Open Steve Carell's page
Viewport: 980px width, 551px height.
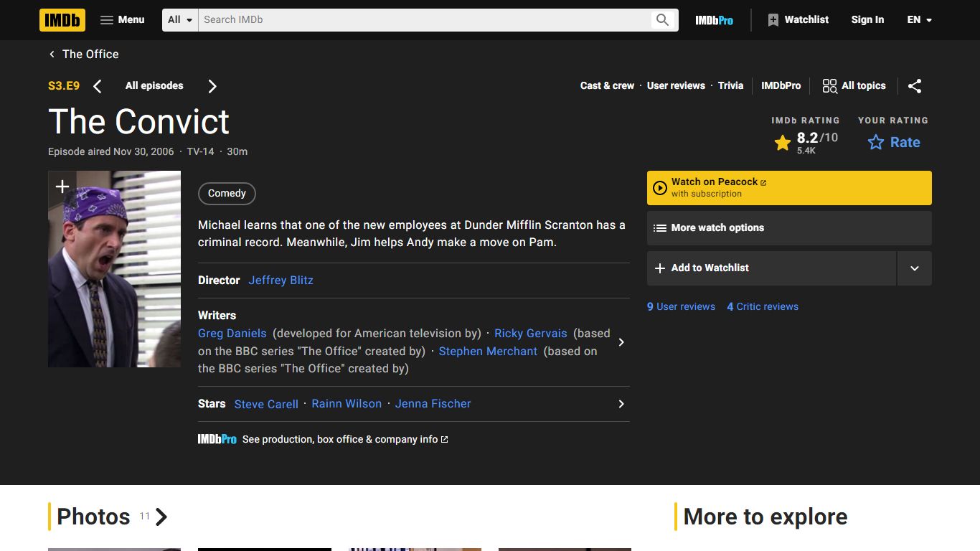point(266,404)
